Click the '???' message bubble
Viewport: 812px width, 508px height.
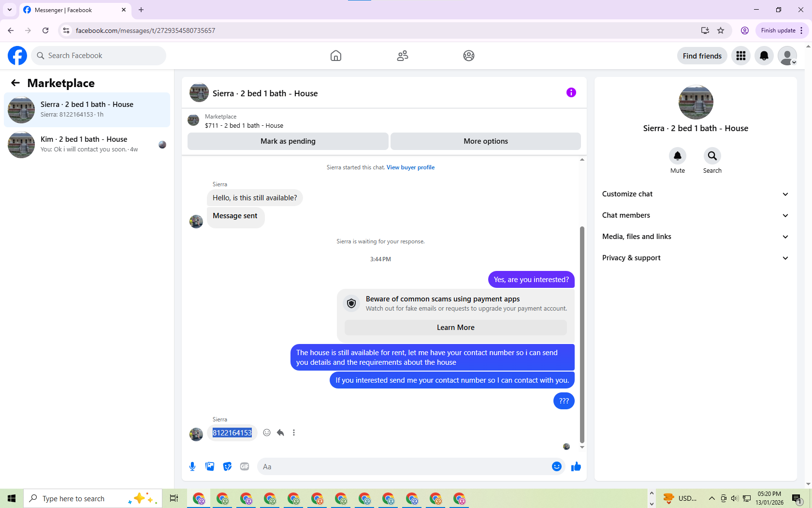[x=564, y=401]
